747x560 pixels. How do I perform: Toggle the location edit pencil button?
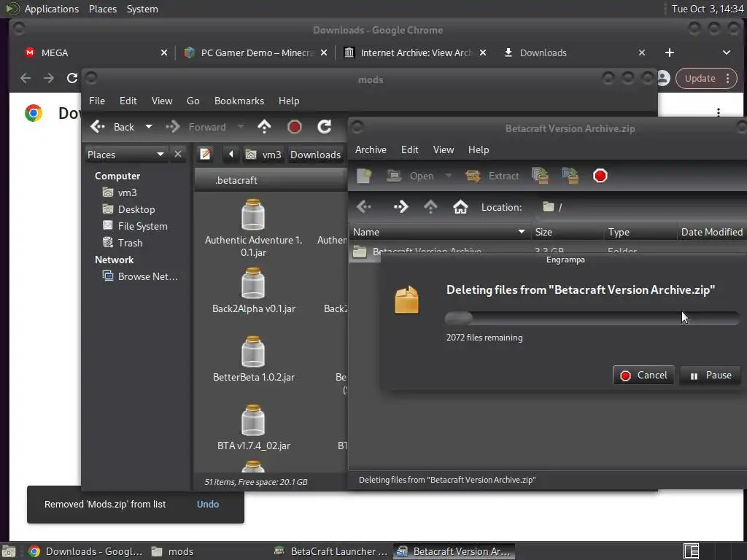[205, 155]
